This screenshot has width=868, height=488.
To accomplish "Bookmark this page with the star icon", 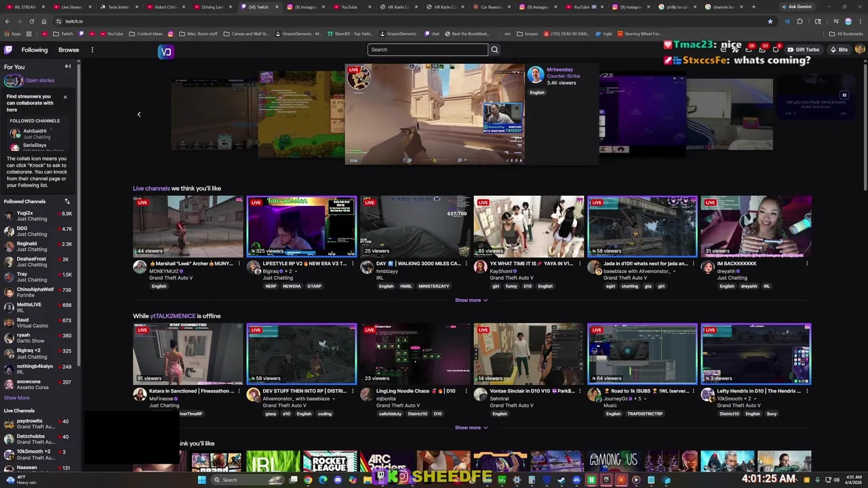I will tap(770, 21).
